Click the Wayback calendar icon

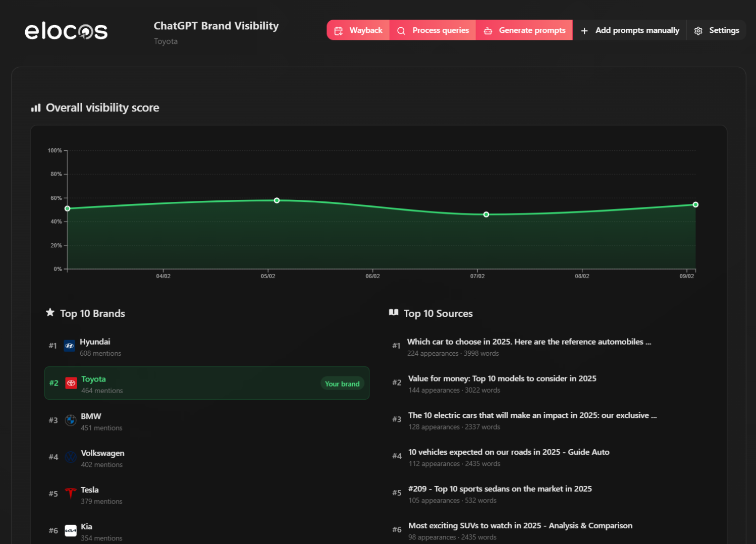(339, 31)
